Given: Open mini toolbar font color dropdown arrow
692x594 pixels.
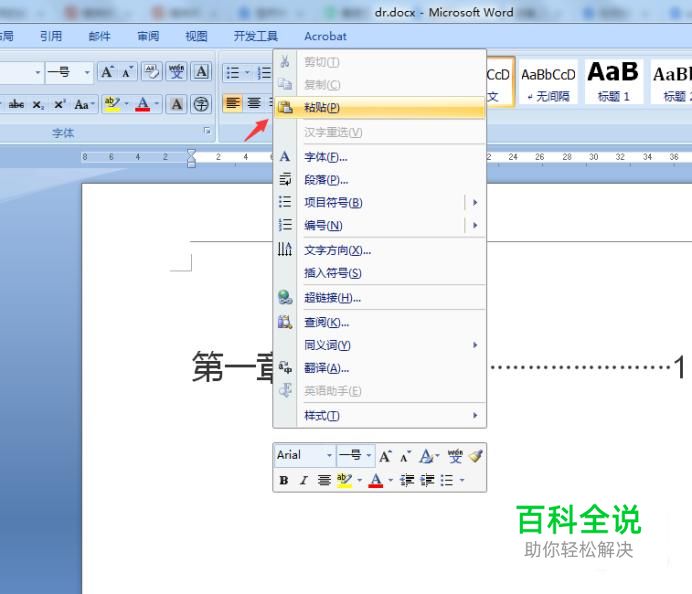Looking at the screenshot, I should (x=391, y=480).
